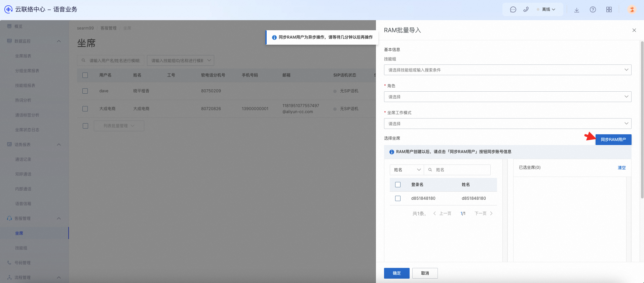This screenshot has width=644, height=283.
Task: Click the 概览 sidebar item
Action: tap(18, 26)
